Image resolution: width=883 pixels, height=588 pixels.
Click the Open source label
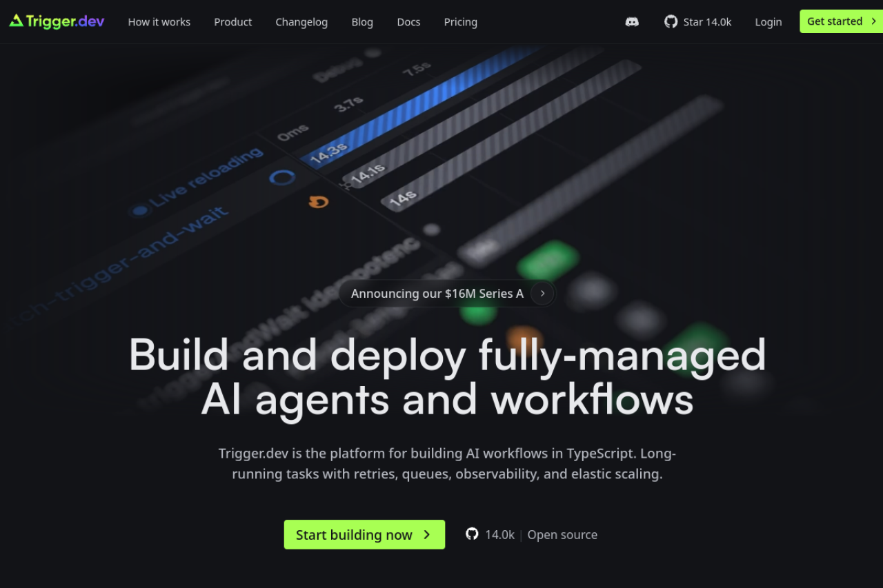click(x=562, y=534)
